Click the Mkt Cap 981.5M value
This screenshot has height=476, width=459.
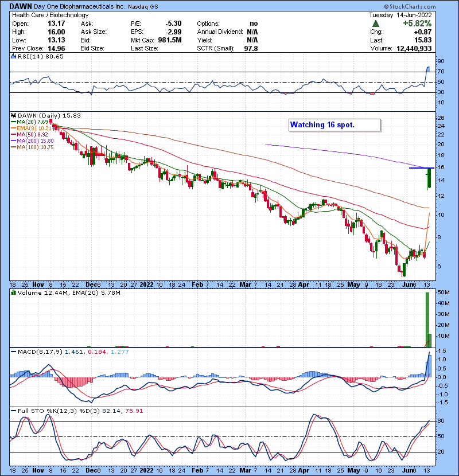170,40
